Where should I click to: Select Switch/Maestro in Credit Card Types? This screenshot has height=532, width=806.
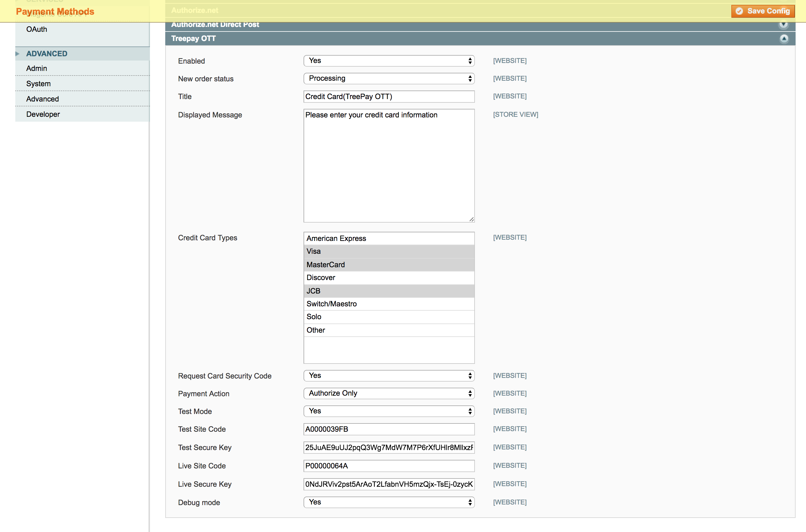coord(389,304)
